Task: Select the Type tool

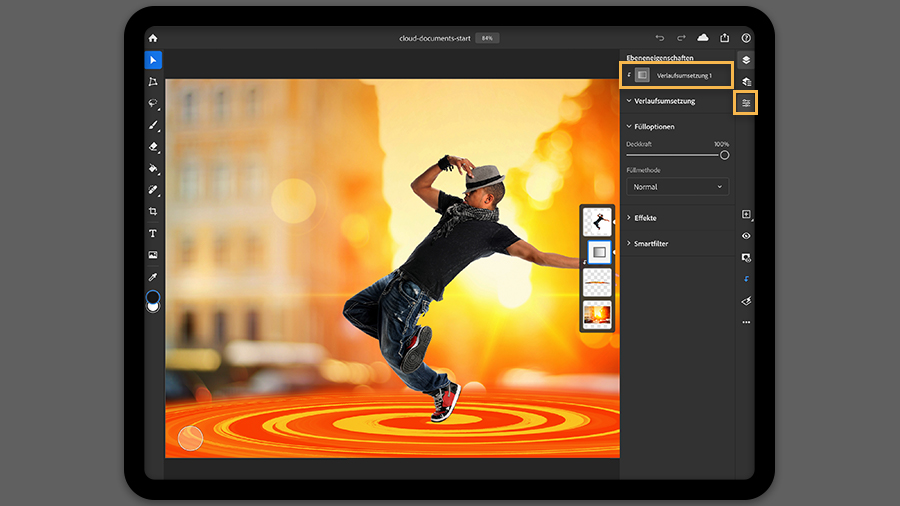Action: coord(153,233)
